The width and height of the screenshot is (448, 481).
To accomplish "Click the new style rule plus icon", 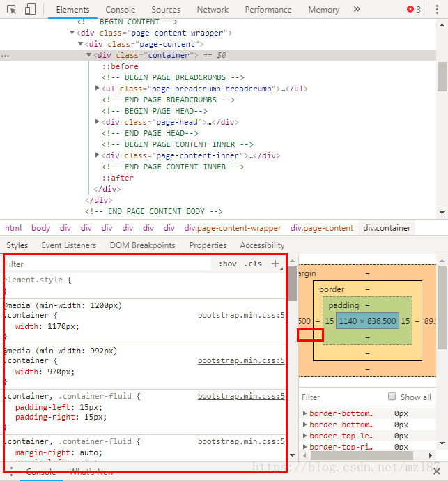I will pyautogui.click(x=275, y=264).
